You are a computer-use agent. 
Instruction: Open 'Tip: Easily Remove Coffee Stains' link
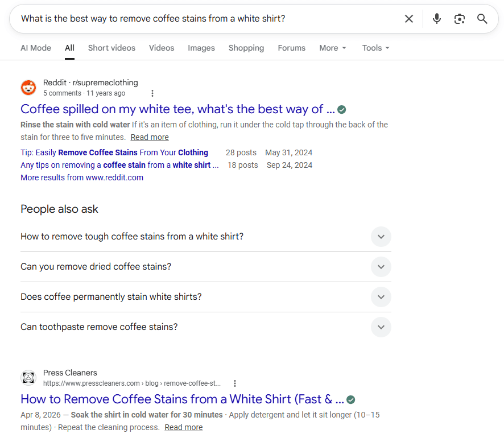[x=114, y=152]
